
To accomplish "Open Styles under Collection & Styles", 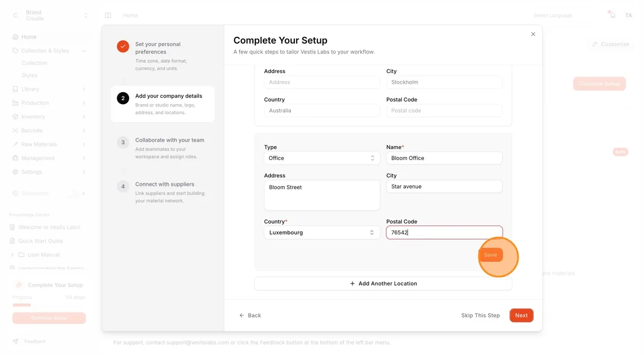I will [x=29, y=75].
